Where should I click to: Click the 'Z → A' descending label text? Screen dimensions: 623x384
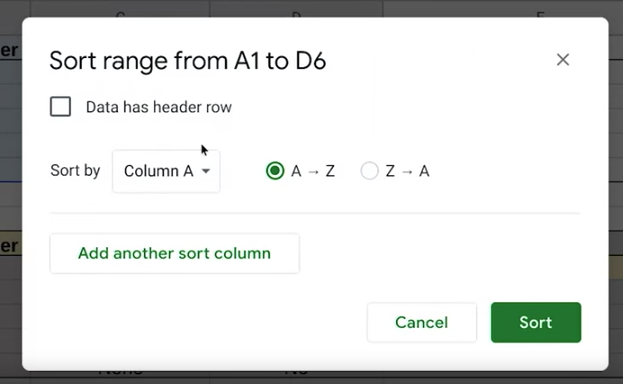pyautogui.click(x=407, y=171)
